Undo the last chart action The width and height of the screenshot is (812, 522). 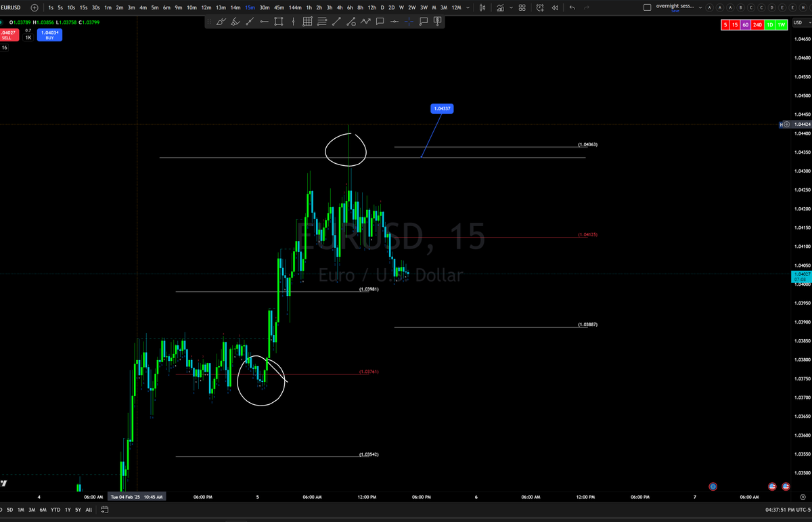(572, 7)
